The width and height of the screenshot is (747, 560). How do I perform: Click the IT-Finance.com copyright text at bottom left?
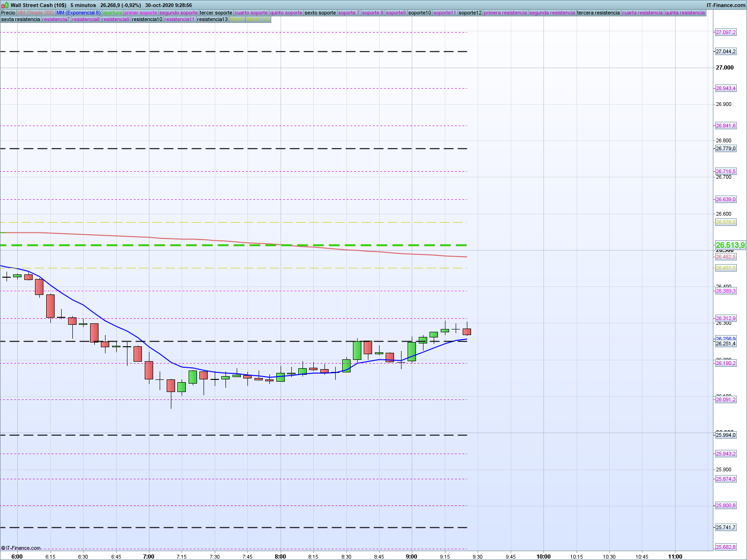(21, 548)
